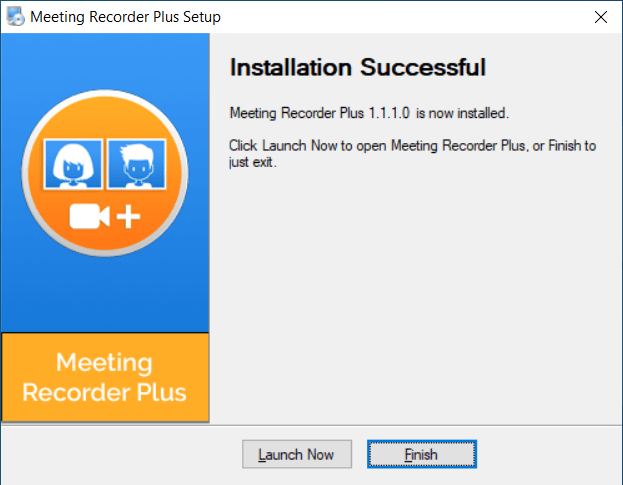Click the version 1.1.1.0 installed message

[369, 113]
